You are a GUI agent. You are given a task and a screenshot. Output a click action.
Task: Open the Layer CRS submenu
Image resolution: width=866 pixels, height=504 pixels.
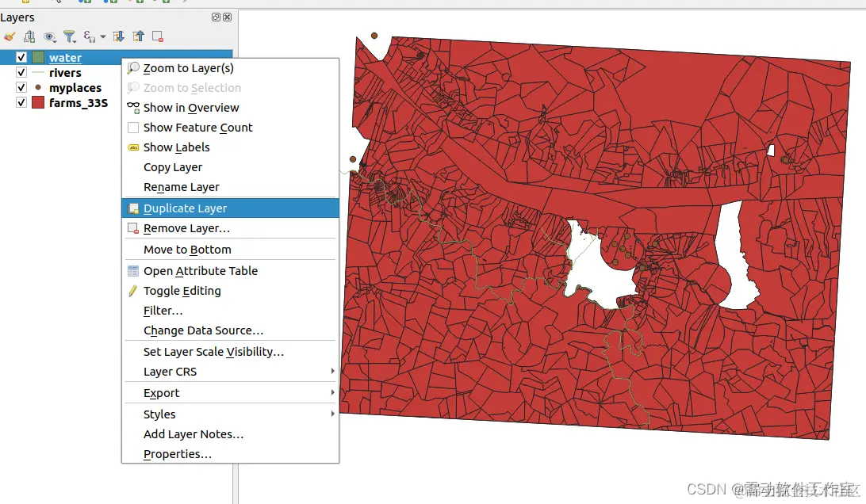(230, 372)
